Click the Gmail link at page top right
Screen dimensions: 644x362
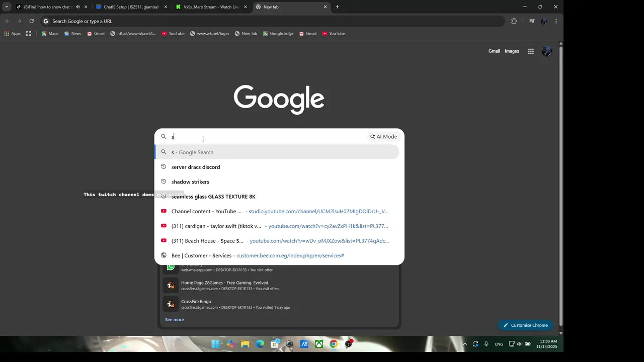(x=494, y=51)
